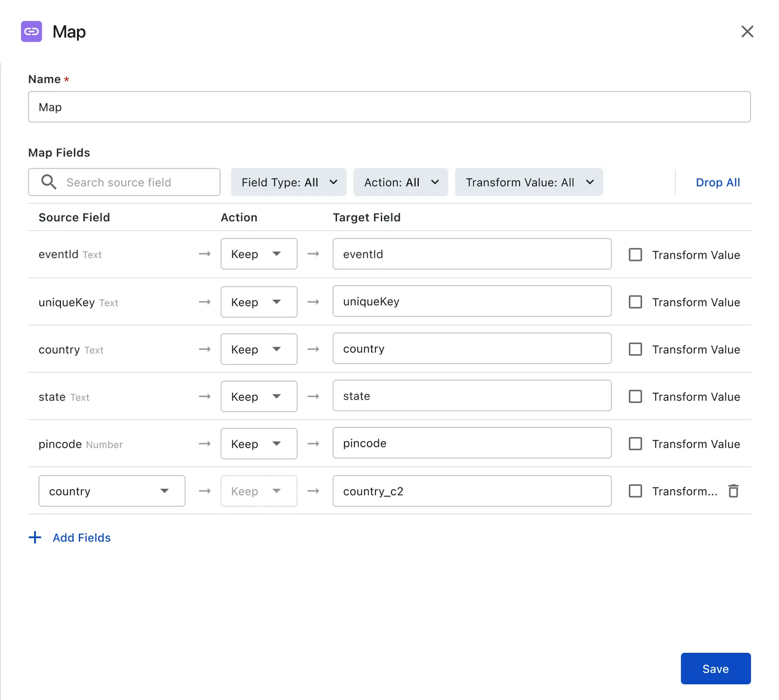Click the plus icon beside Add Fields
The height and width of the screenshot is (700, 779).
(35, 537)
